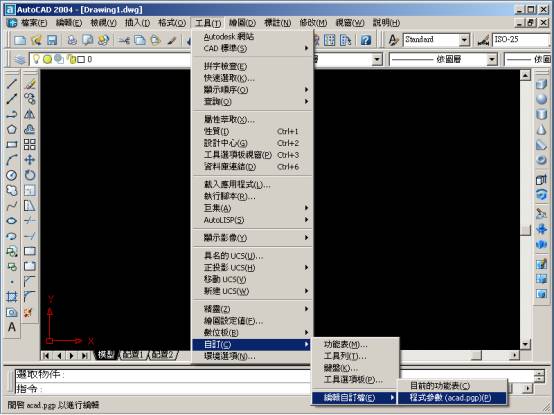Toggle layer 0 on/off light bulb
554x415 pixels.
[x=36, y=59]
